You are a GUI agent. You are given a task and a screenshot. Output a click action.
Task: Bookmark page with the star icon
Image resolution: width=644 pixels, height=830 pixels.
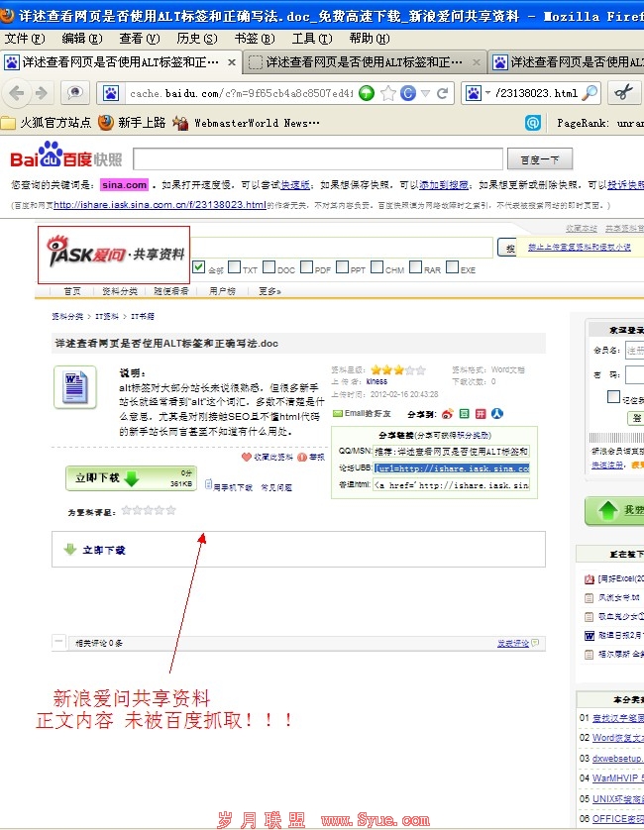(x=387, y=93)
